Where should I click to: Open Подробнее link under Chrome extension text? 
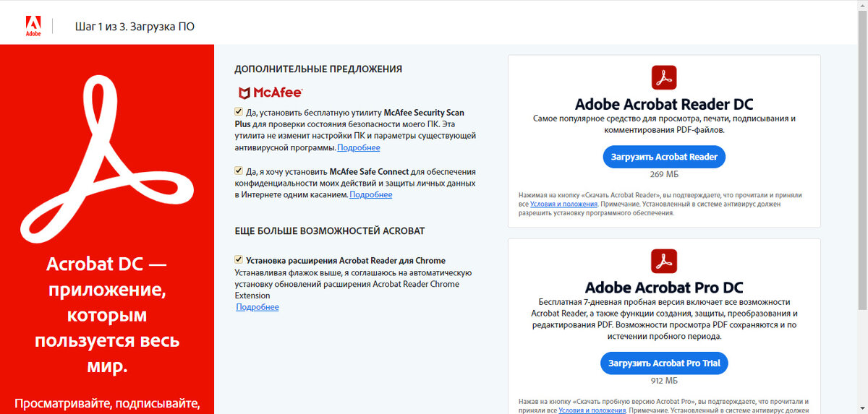point(258,307)
